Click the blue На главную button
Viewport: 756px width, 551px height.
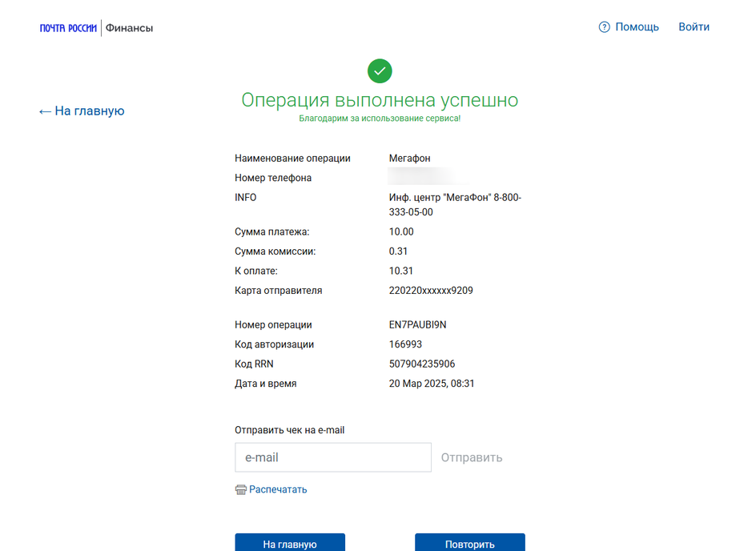[x=290, y=543]
